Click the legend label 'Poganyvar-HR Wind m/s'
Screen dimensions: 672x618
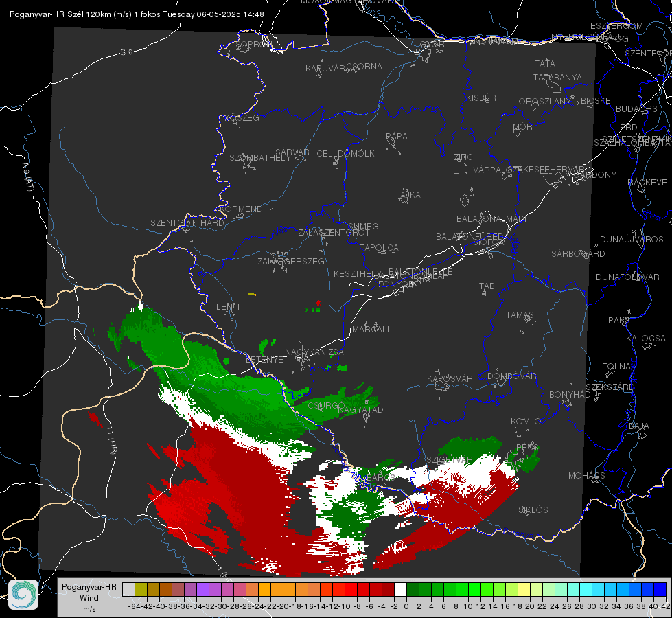click(89, 598)
